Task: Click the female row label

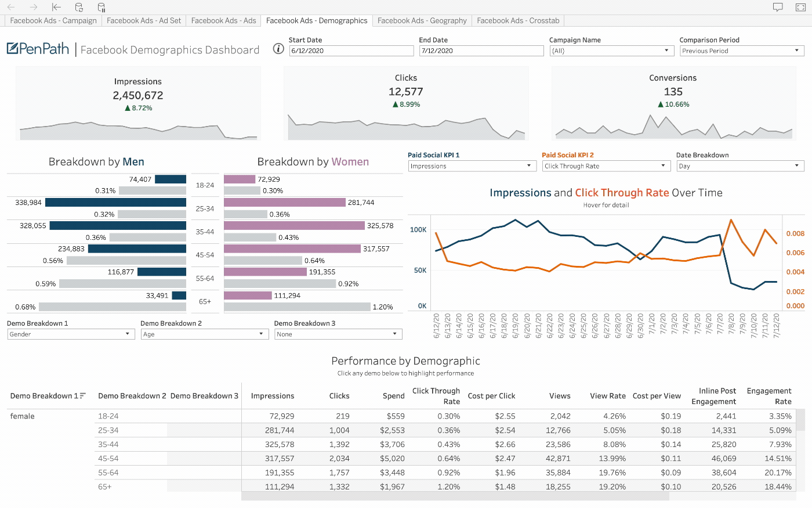Action: tap(23, 416)
